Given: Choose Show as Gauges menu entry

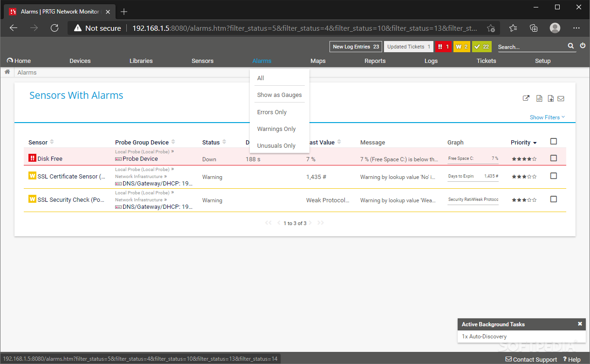Looking at the screenshot, I should [279, 95].
